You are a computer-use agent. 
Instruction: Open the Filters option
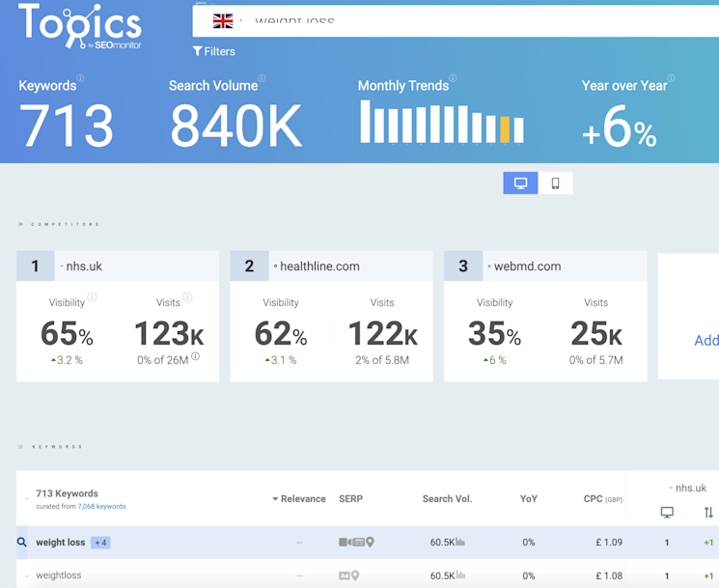(213, 51)
